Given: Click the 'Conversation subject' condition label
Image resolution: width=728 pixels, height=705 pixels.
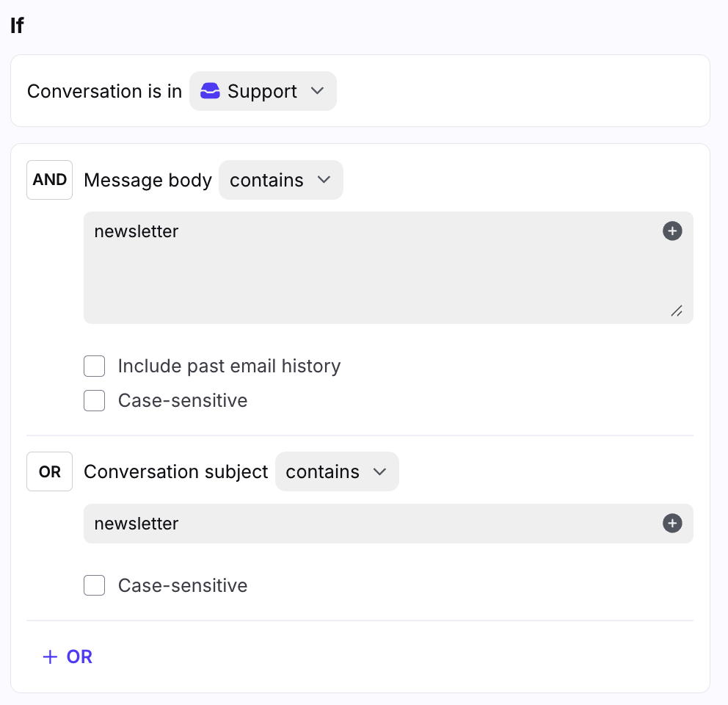Looking at the screenshot, I should tap(176, 471).
